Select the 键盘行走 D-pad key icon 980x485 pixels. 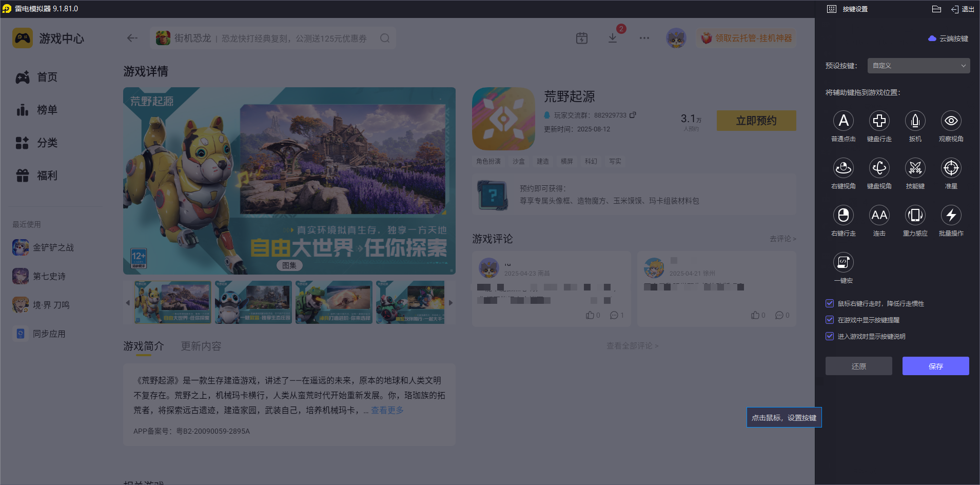(879, 121)
